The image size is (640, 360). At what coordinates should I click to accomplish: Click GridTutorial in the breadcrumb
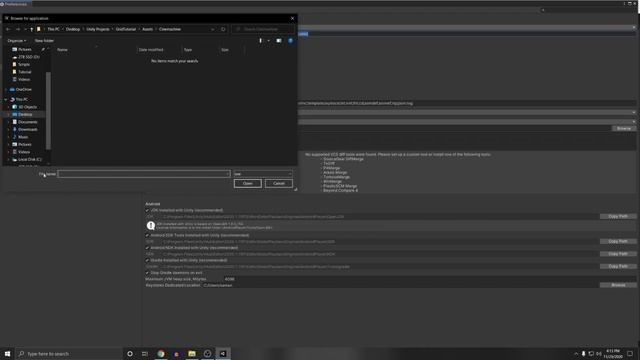126,29
